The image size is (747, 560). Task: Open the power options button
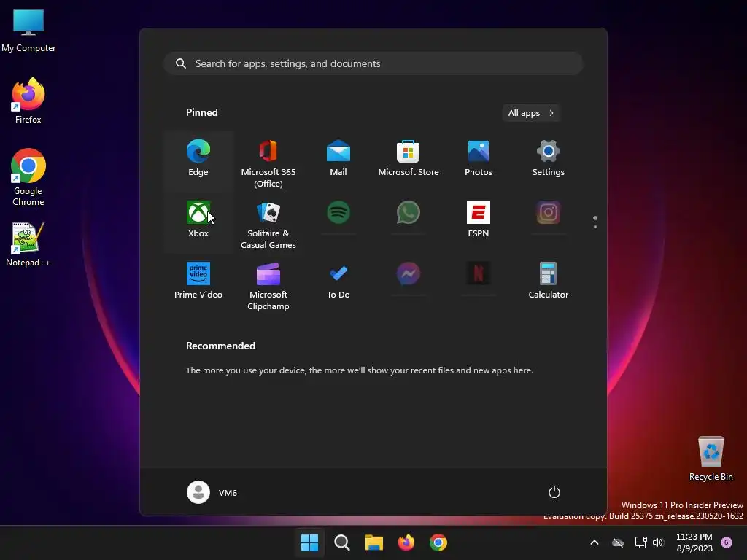coord(554,492)
